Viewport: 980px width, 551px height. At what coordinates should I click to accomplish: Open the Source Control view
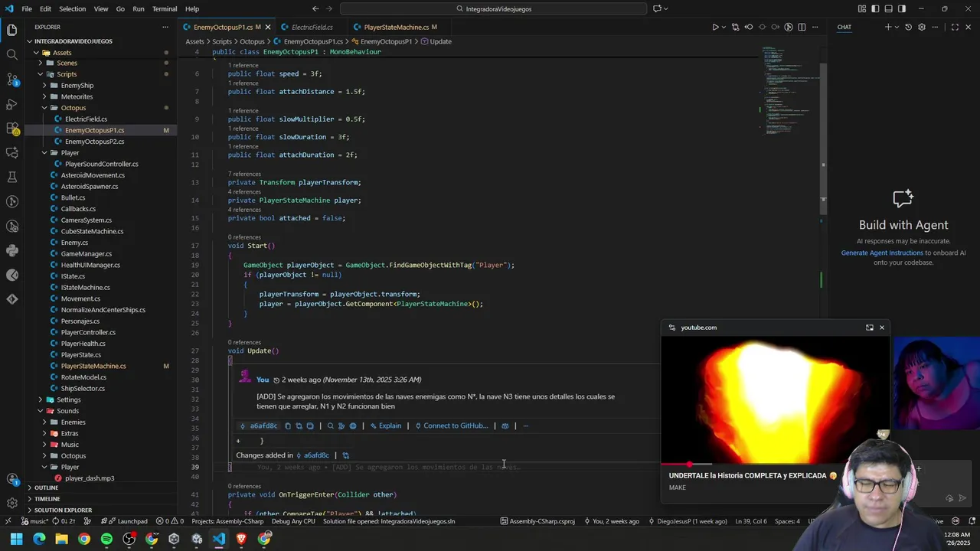point(11,79)
